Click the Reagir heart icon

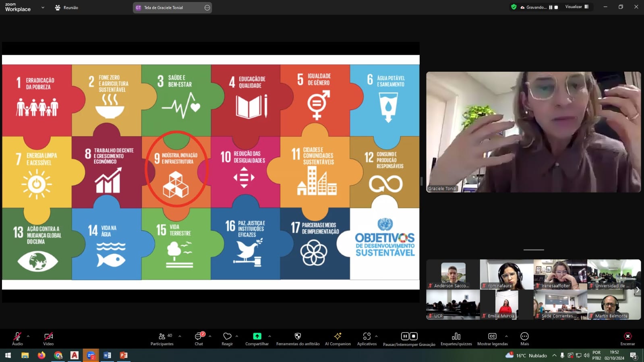[227, 337]
